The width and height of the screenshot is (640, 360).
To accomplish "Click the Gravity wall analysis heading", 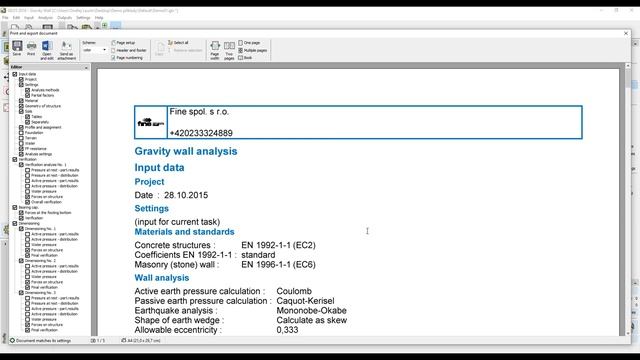I will [186, 151].
